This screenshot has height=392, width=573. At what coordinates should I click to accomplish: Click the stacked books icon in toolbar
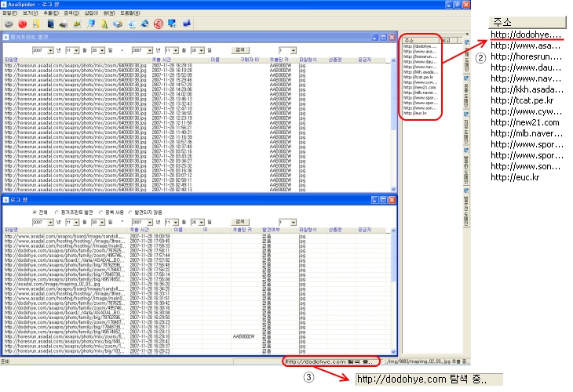click(x=116, y=24)
